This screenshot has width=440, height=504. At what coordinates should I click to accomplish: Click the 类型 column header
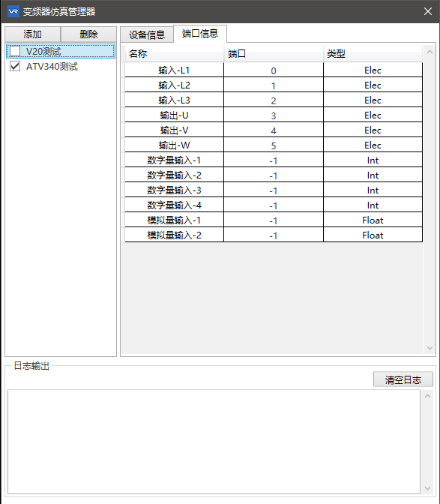pos(373,53)
